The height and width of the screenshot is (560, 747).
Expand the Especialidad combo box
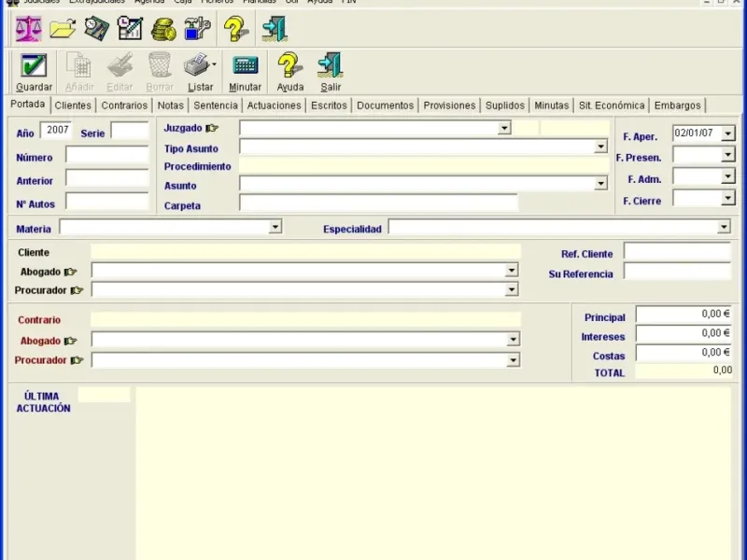tap(724, 227)
